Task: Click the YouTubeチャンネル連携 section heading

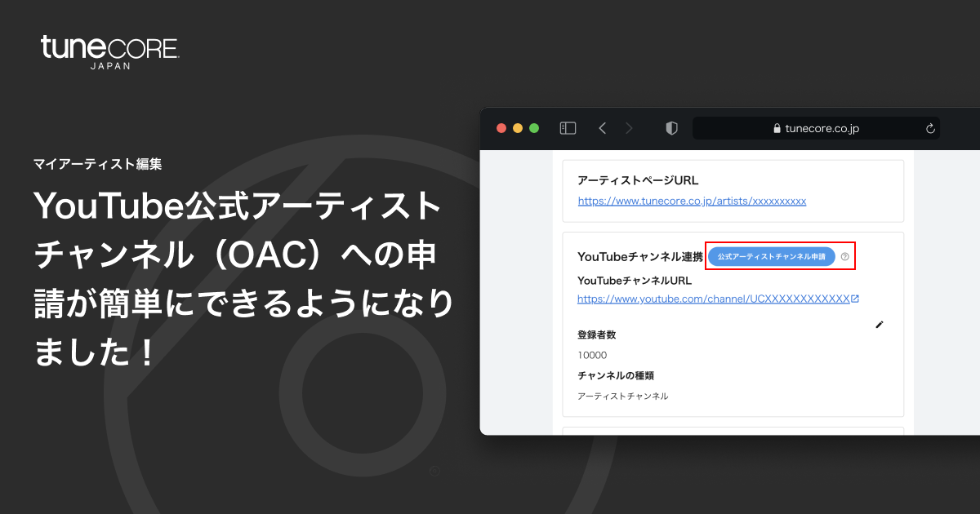Action: click(x=639, y=256)
